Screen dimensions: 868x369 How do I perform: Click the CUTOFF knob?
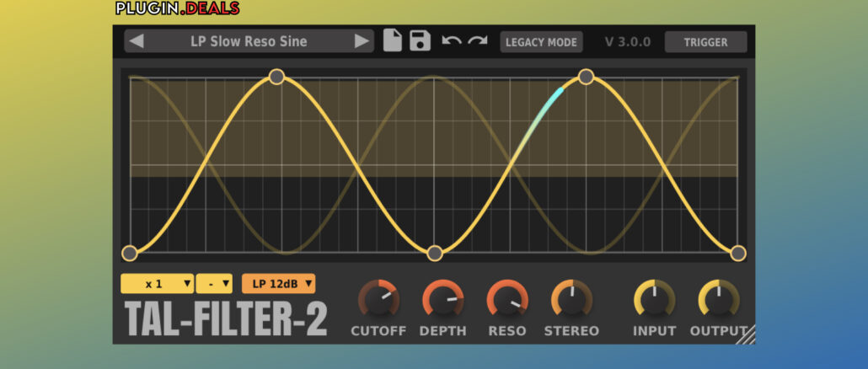[378, 300]
